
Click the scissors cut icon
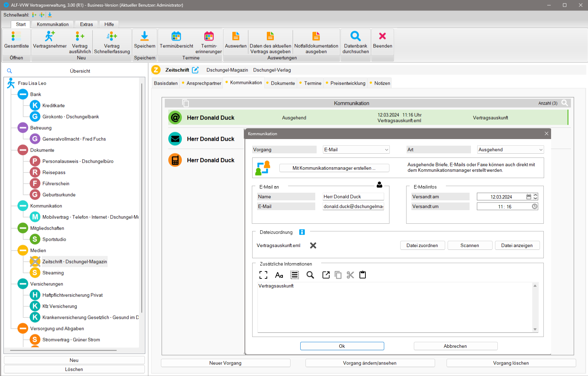tap(350, 275)
